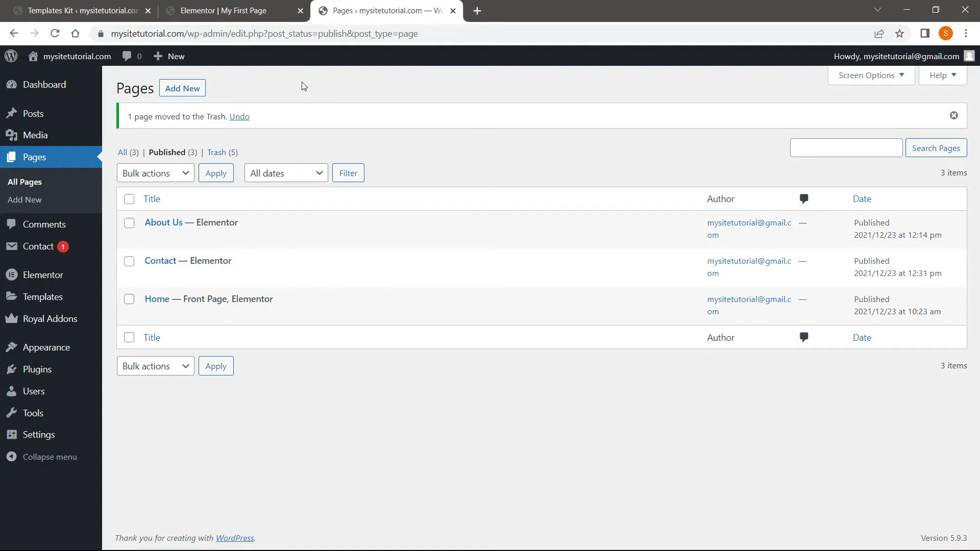
Task: Click the Plugins sidebar icon
Action: [x=11, y=369]
